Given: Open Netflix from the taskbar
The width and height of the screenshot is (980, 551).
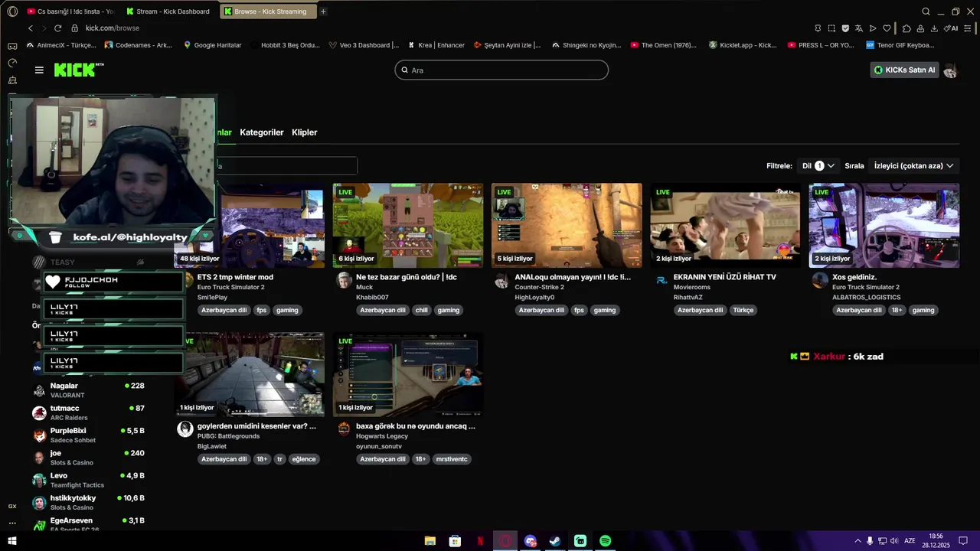Looking at the screenshot, I should pyautogui.click(x=480, y=541).
